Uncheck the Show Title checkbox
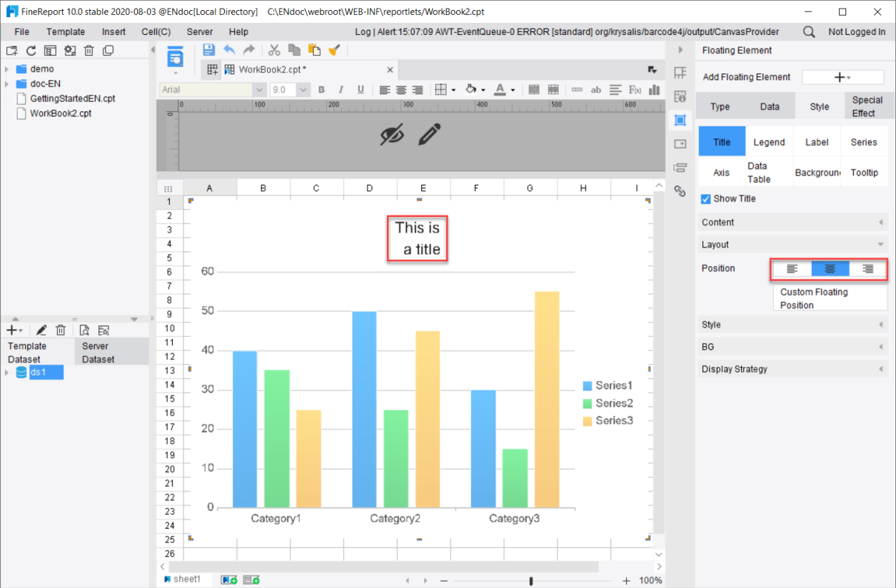This screenshot has width=896, height=588. [x=705, y=199]
